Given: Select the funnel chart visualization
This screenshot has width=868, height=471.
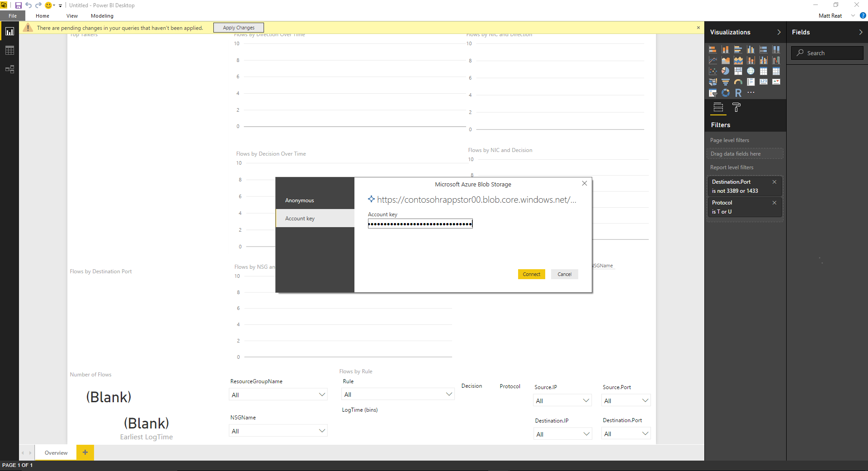Looking at the screenshot, I should [726, 82].
